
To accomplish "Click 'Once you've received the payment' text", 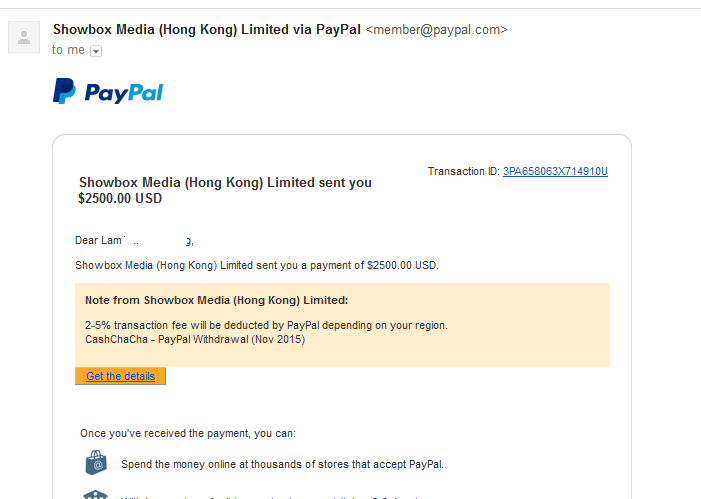I will coord(188,433).
